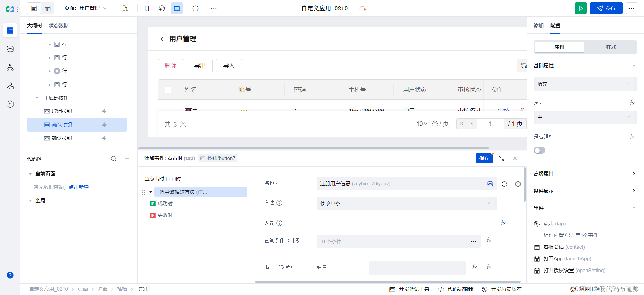Open the data source sidebar icon
The image size is (644, 295).
[10, 49]
